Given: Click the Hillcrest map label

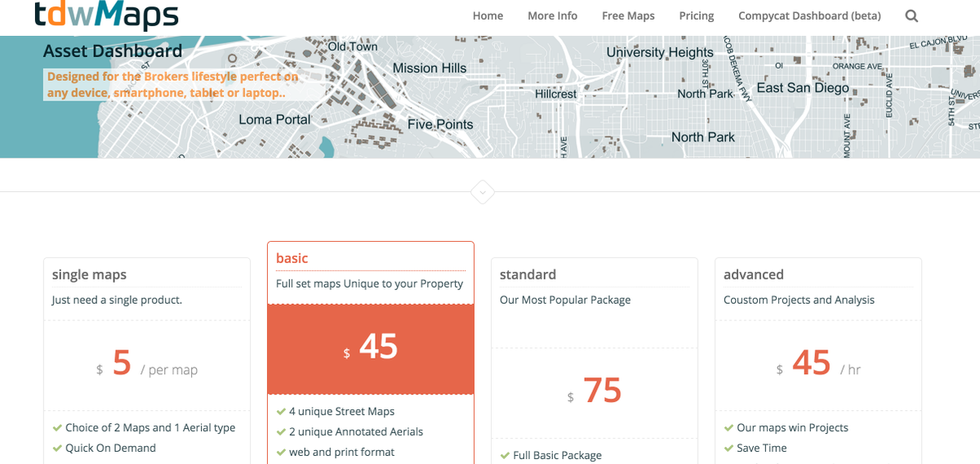Looking at the screenshot, I should click(555, 94).
